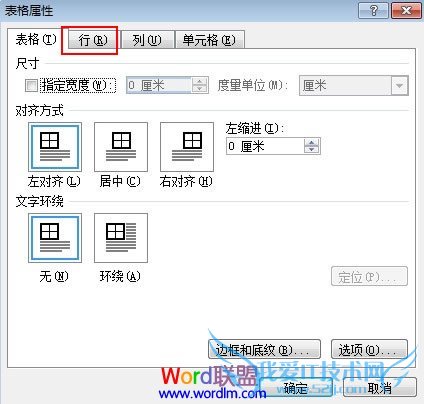424x404 pixels.
Task: Cancel dialog with 取消 button
Action: [x=380, y=388]
